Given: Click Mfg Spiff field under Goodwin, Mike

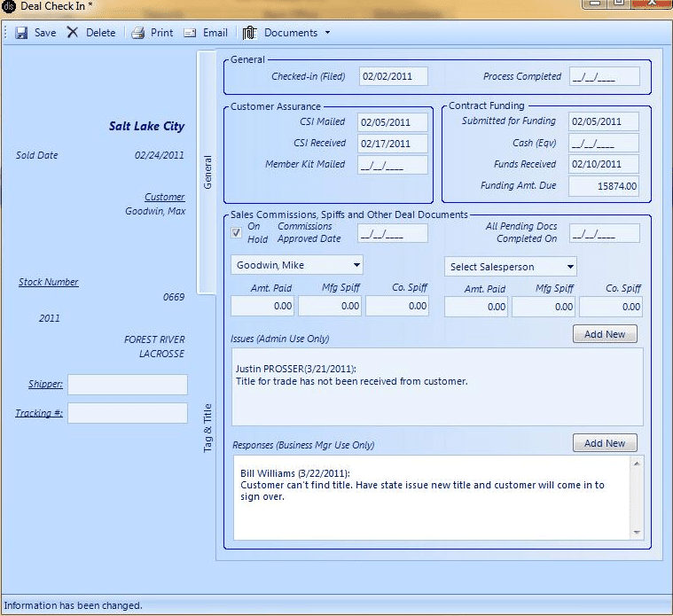Looking at the screenshot, I should point(330,306).
